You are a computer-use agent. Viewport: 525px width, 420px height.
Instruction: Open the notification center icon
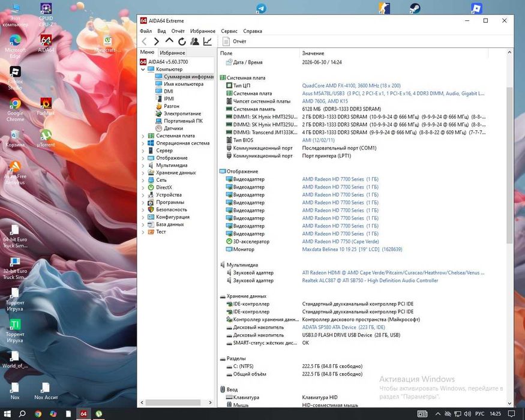pos(511,414)
